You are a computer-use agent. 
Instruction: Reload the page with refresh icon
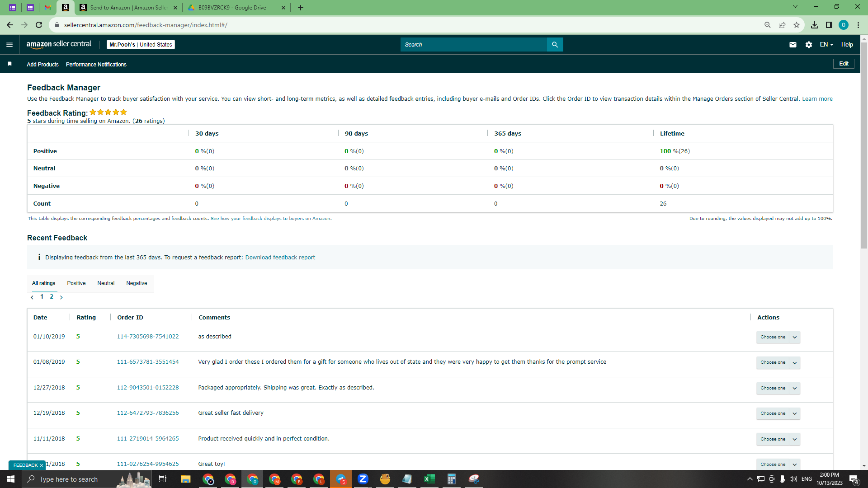[x=39, y=25]
